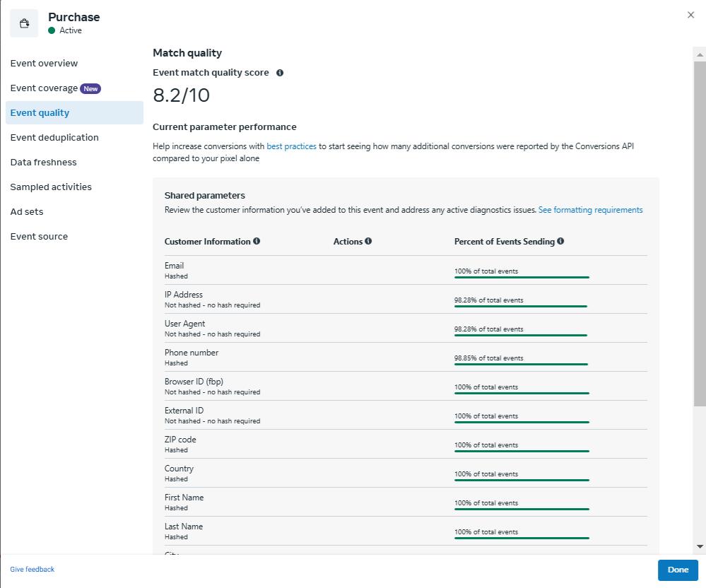
Task: Click the Shared parameters heading
Action: (x=205, y=196)
